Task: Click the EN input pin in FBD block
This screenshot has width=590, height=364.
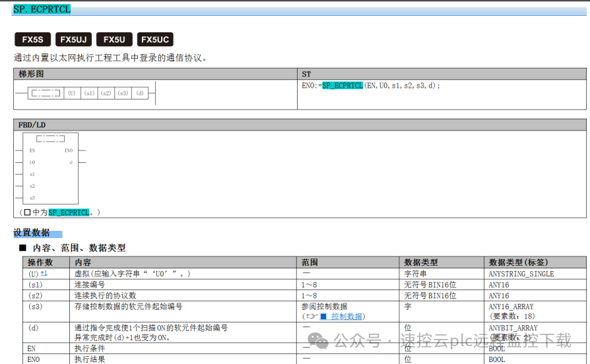Action: pyautogui.click(x=32, y=150)
